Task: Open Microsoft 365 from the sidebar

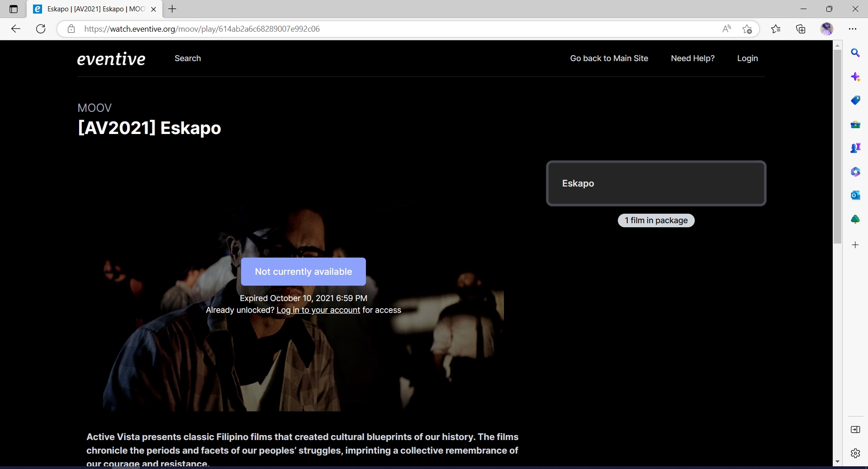Action: tap(856, 172)
